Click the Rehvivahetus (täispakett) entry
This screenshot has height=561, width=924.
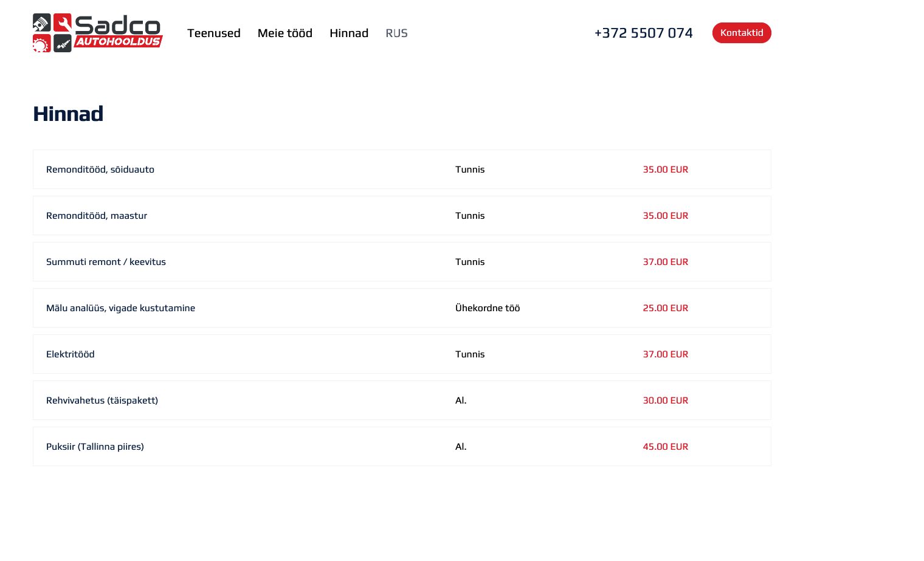point(102,401)
